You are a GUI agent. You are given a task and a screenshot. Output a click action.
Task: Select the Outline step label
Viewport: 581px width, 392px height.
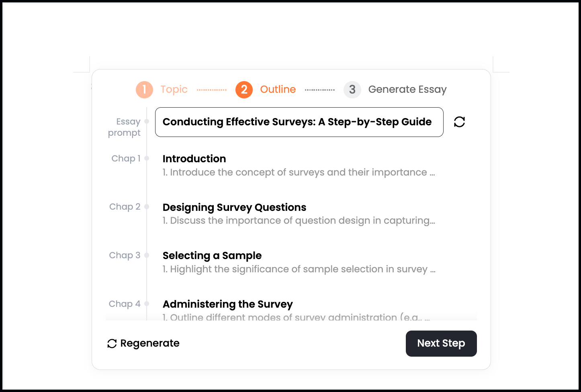coord(278,90)
